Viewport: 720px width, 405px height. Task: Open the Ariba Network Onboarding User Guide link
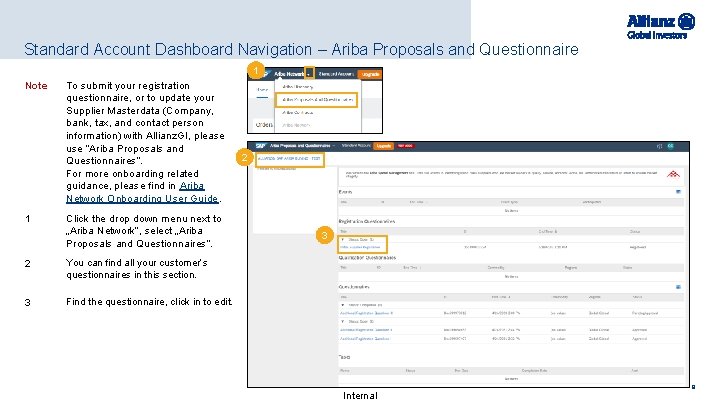click(142, 192)
